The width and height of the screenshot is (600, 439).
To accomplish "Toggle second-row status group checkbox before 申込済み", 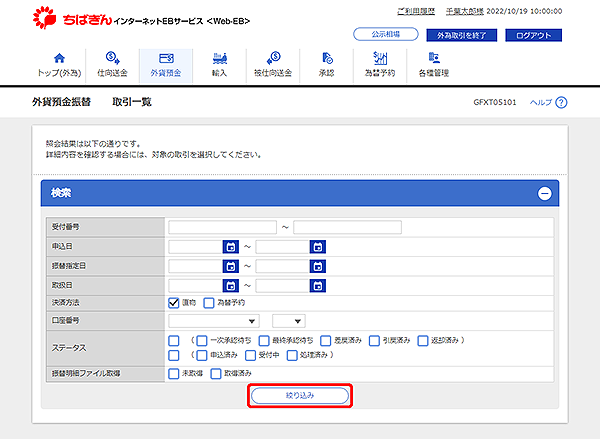I will coord(174,355).
